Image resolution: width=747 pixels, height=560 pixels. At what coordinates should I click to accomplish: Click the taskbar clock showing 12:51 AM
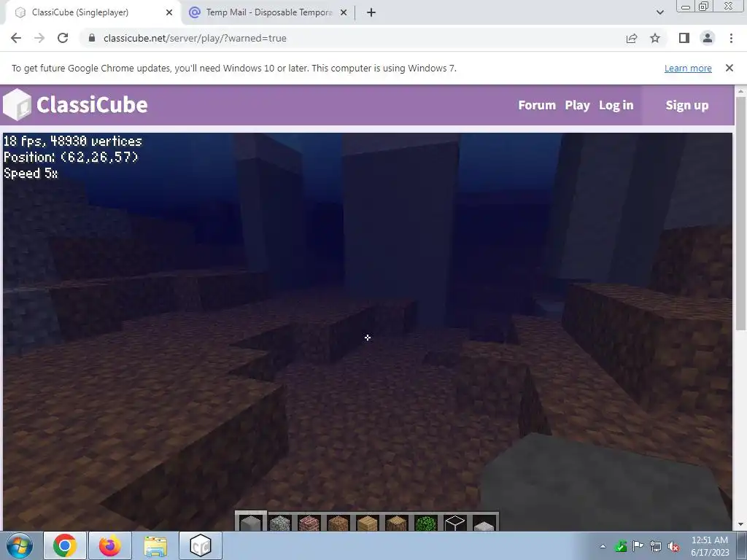coord(710,545)
